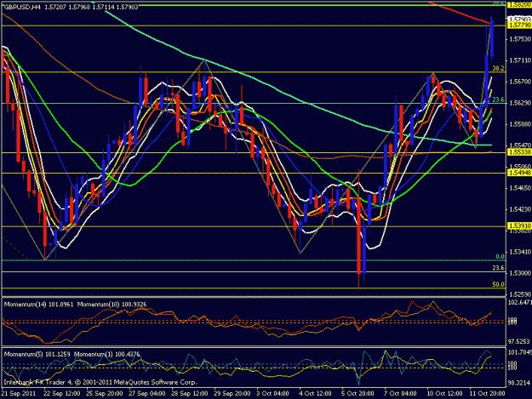The image size is (532, 399).
Task: Click the 1.57530 price axis label
Action: [x=520, y=39]
